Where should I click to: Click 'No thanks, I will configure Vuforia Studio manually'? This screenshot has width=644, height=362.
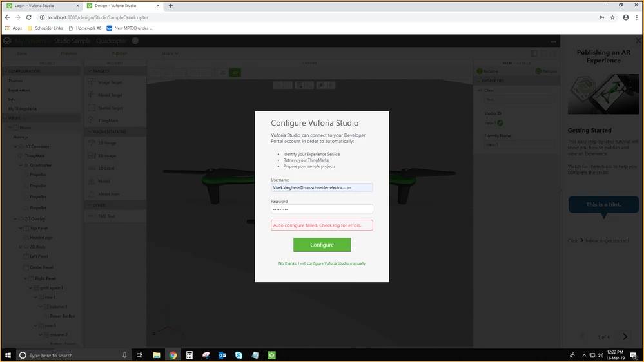point(322,263)
